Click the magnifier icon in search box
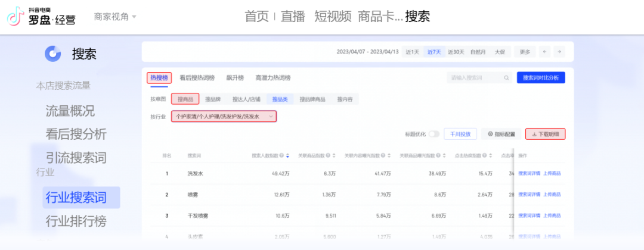 tap(506, 78)
